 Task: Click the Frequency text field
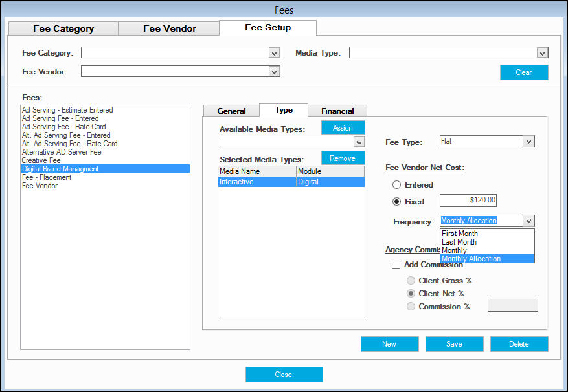(481, 221)
